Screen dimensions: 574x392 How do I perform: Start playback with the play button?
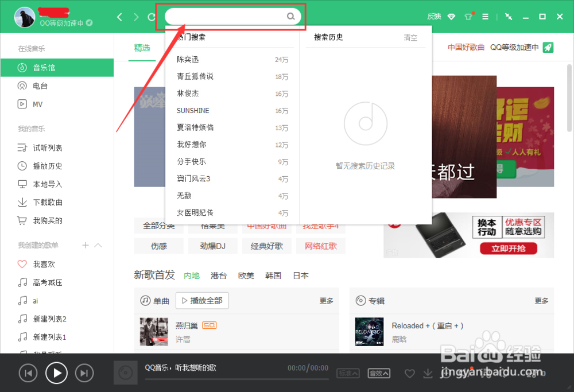tap(56, 373)
